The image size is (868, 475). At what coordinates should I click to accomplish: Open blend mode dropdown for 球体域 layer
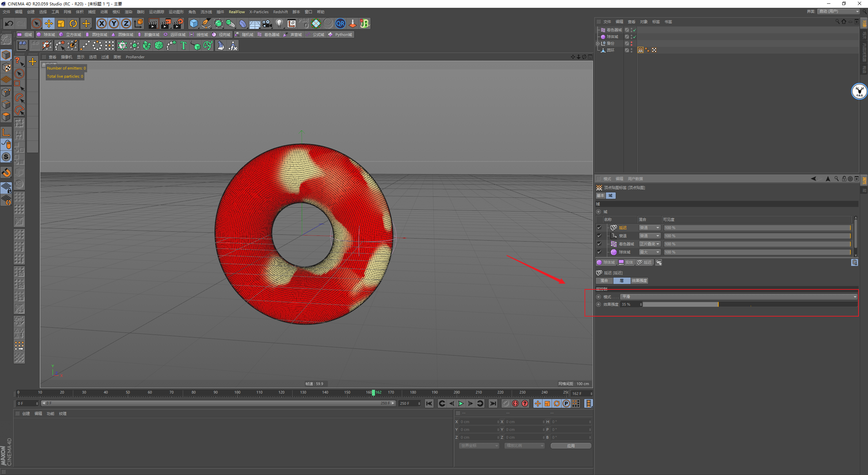650,252
